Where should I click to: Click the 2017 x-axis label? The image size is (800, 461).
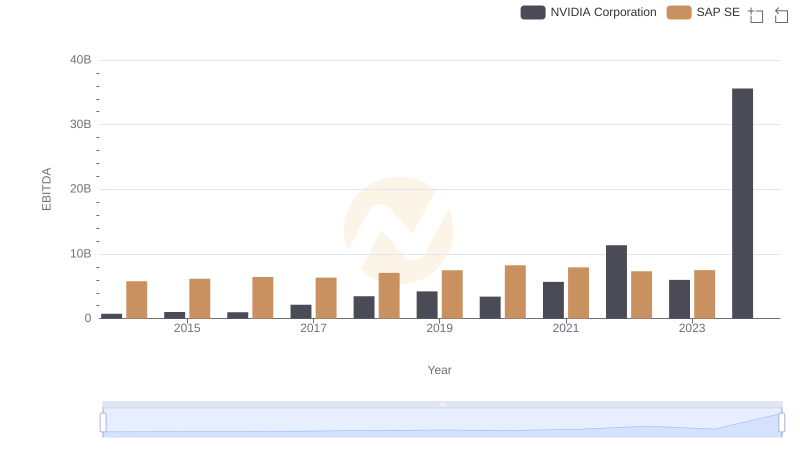(x=313, y=328)
